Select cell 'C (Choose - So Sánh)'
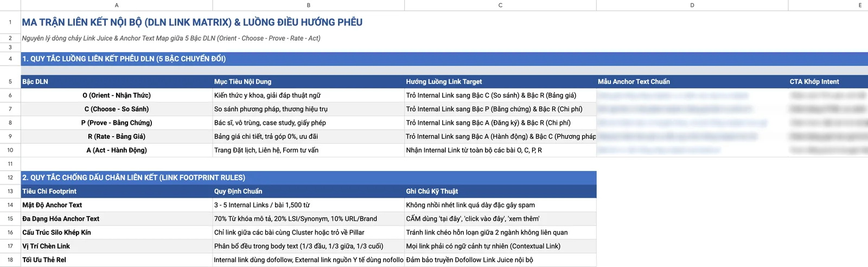The width and height of the screenshot is (868, 267). (x=117, y=109)
